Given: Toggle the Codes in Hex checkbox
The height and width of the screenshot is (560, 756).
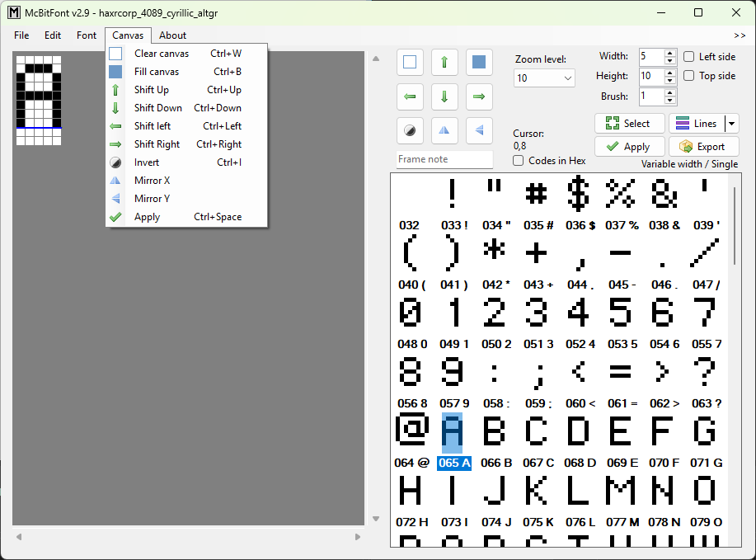Looking at the screenshot, I should [x=519, y=161].
